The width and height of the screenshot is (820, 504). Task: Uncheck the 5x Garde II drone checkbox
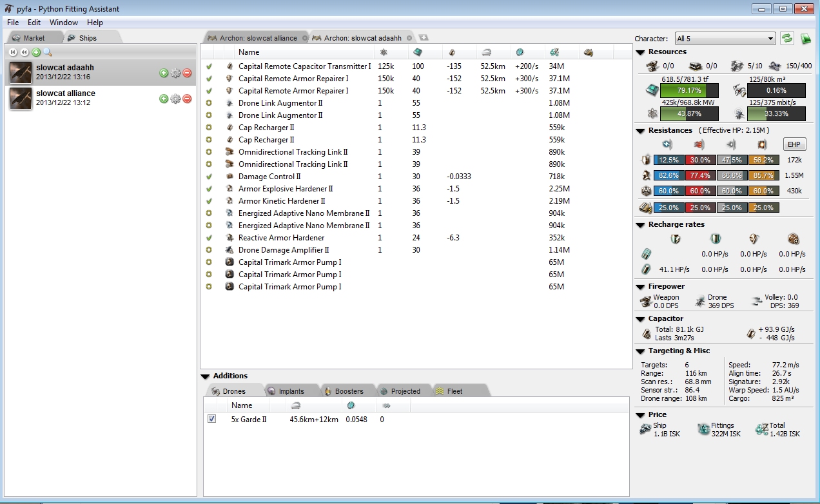(211, 419)
